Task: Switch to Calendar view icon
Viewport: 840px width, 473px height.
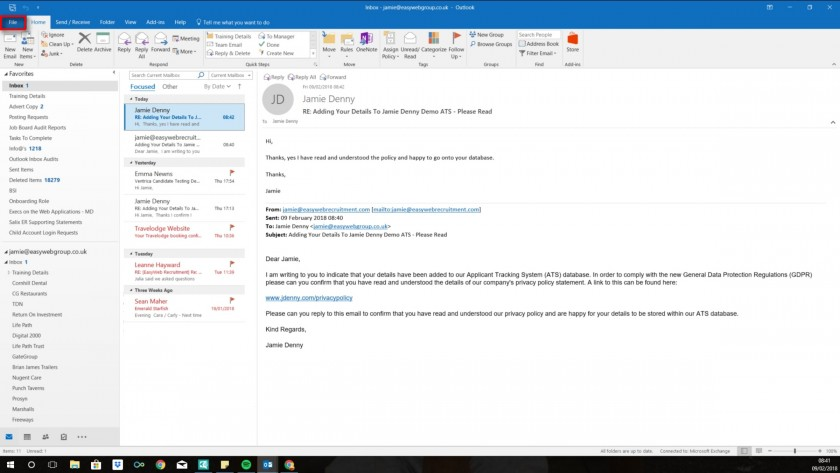Action: (x=27, y=437)
